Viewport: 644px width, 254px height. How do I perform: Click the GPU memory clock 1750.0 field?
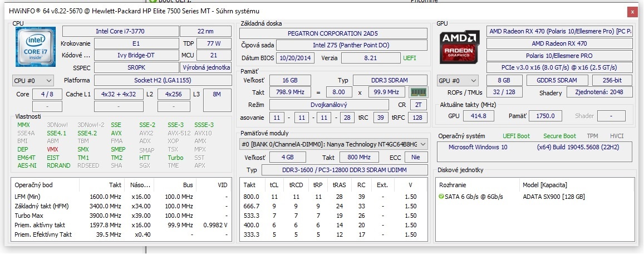[x=545, y=116]
